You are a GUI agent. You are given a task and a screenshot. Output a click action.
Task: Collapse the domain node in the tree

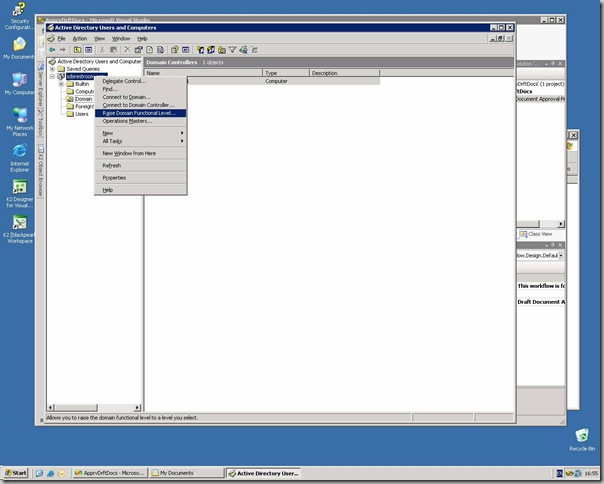click(53, 77)
